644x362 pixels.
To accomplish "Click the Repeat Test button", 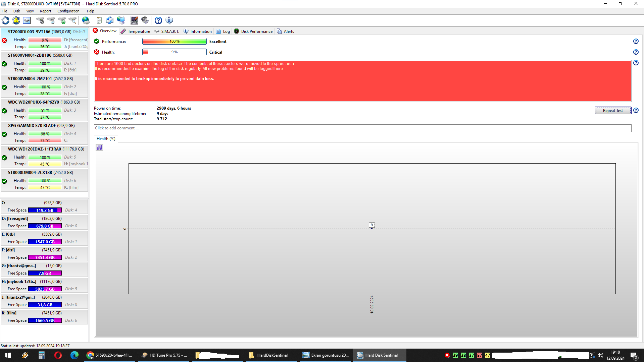I will tap(613, 111).
